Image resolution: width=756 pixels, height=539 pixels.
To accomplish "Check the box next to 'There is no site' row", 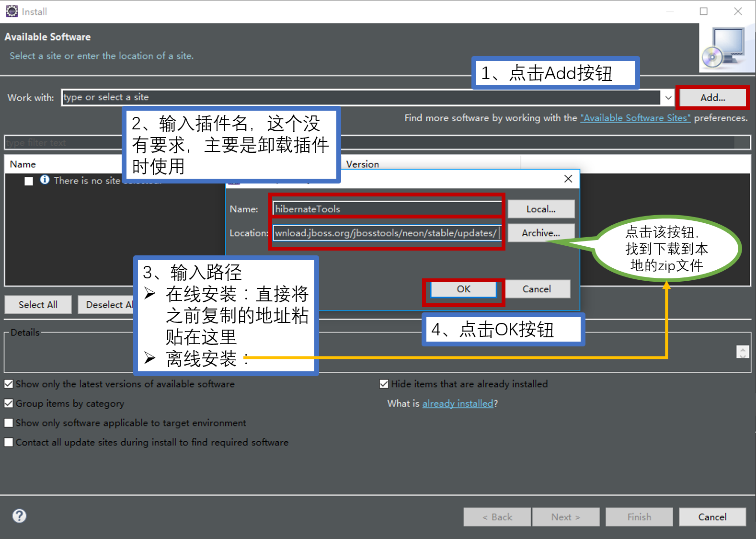I will (29, 181).
